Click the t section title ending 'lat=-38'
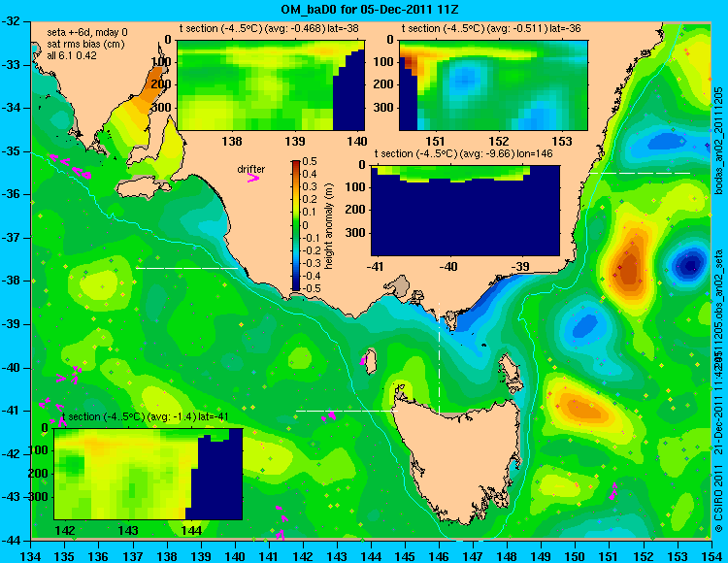The width and height of the screenshot is (728, 563). (x=269, y=28)
